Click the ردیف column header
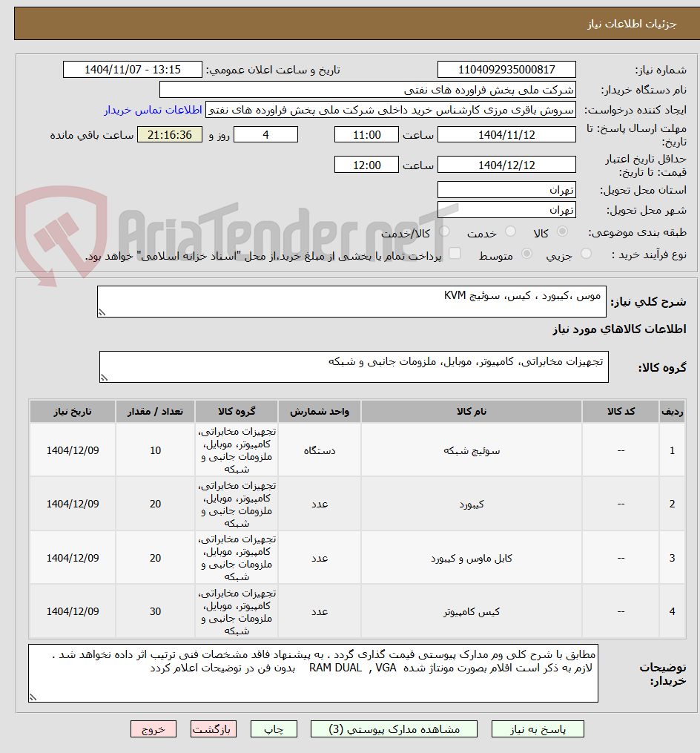This screenshot has width=700, height=753. tap(672, 412)
